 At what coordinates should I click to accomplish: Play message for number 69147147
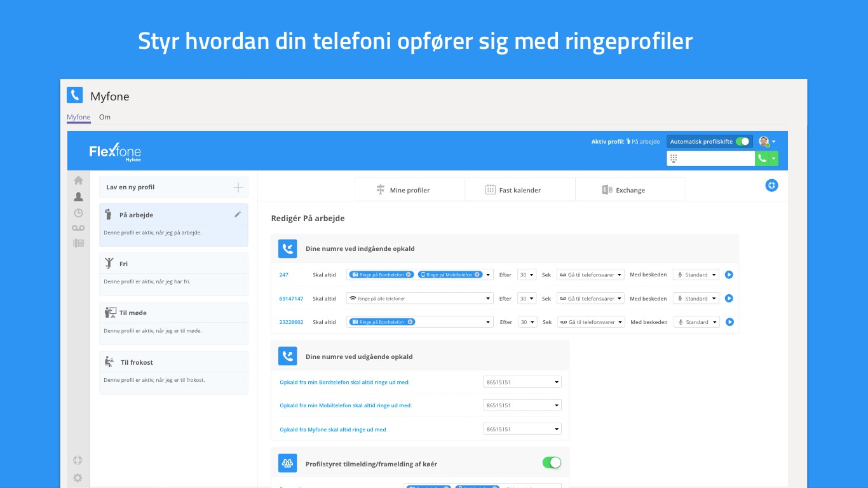point(729,298)
